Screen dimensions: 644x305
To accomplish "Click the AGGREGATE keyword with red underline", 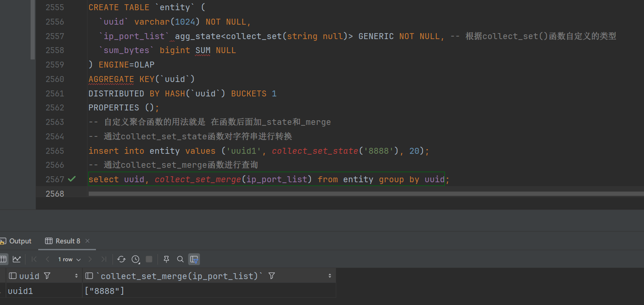I will 111,79.
